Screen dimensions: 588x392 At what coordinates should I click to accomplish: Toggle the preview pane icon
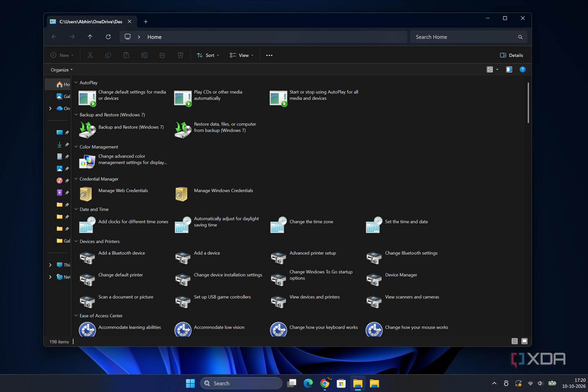click(x=509, y=69)
